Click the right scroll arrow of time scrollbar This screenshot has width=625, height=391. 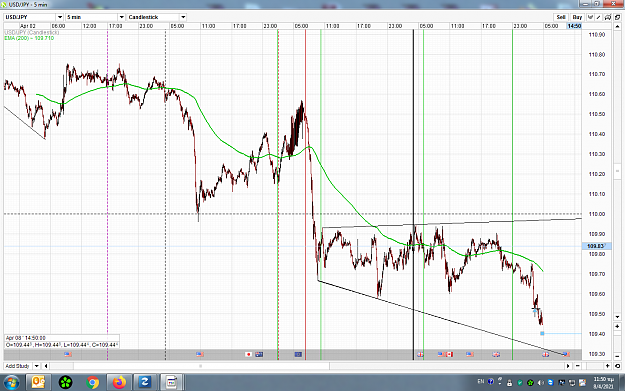(x=568, y=366)
